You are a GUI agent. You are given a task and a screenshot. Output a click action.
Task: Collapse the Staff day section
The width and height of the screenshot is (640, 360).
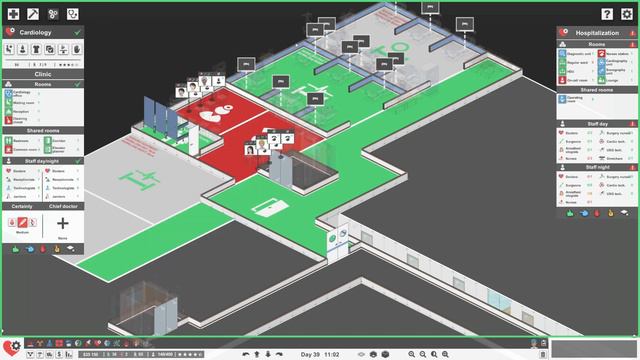(597, 124)
